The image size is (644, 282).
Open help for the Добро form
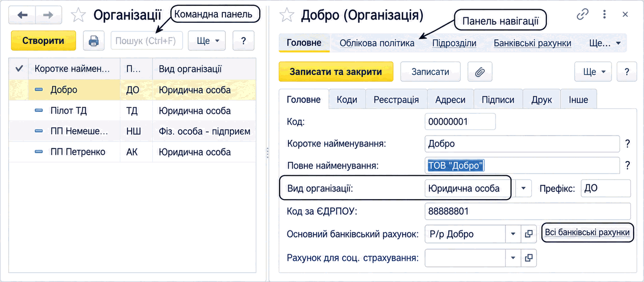click(x=627, y=72)
